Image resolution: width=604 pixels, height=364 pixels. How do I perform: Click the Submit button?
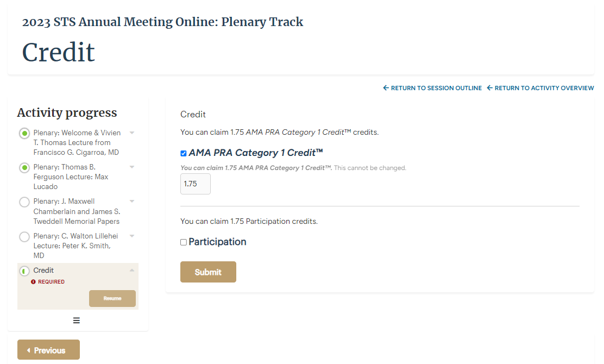(x=208, y=272)
